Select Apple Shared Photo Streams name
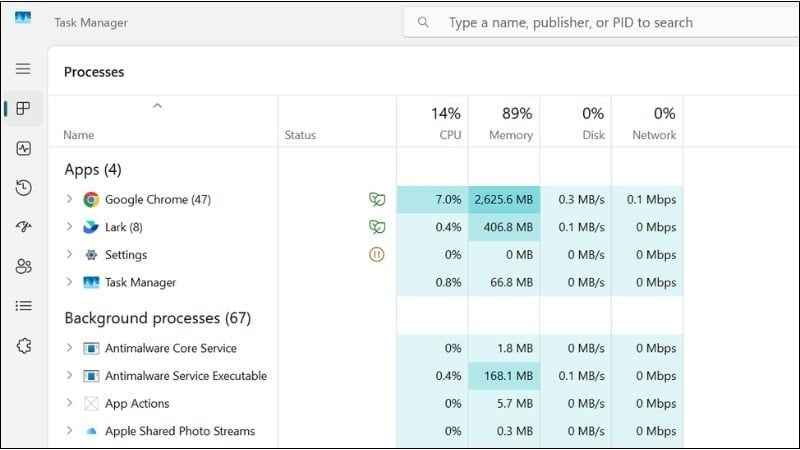The height and width of the screenshot is (450, 800). [x=180, y=431]
